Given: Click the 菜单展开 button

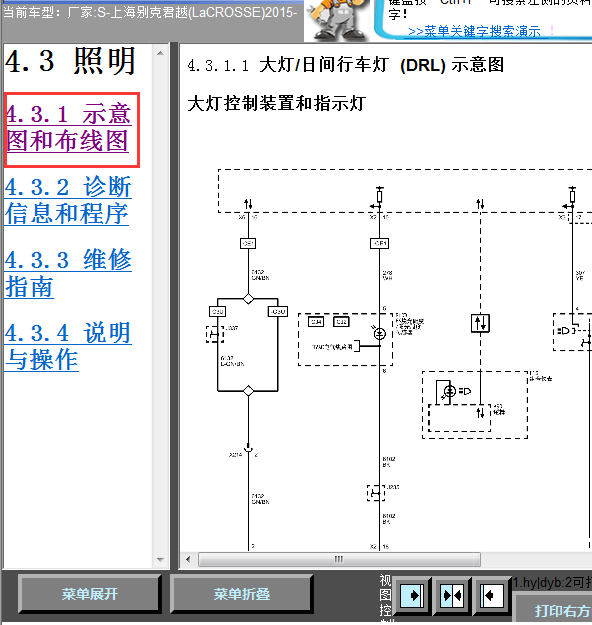Looking at the screenshot, I should [x=89, y=594].
